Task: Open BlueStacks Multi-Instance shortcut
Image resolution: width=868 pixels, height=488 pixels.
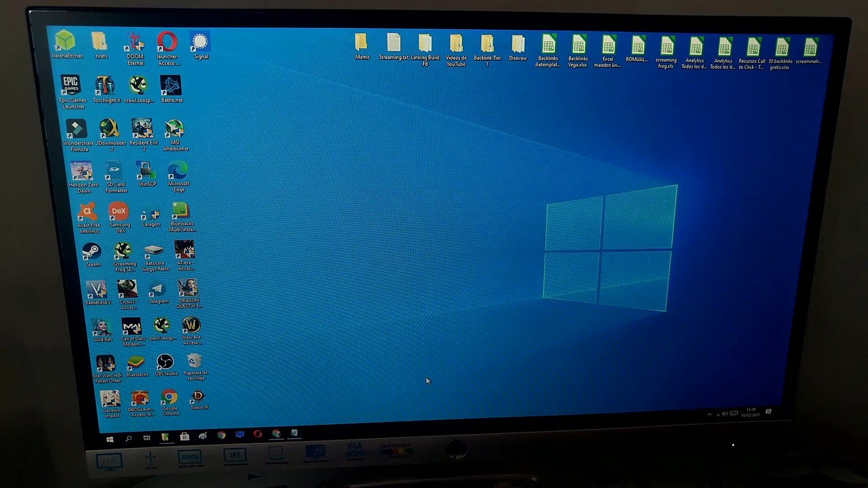Action: tap(181, 218)
